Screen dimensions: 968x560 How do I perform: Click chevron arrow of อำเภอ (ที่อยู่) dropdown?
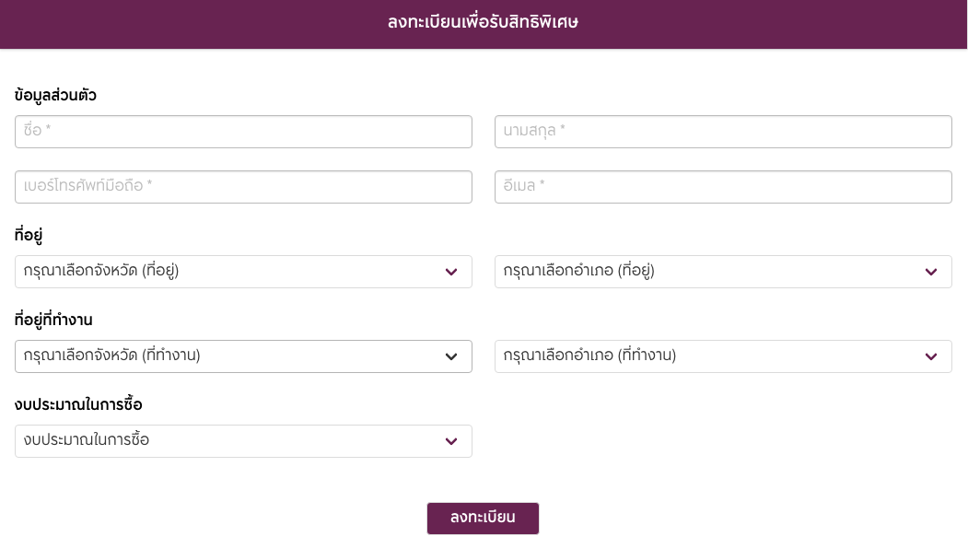point(931,272)
